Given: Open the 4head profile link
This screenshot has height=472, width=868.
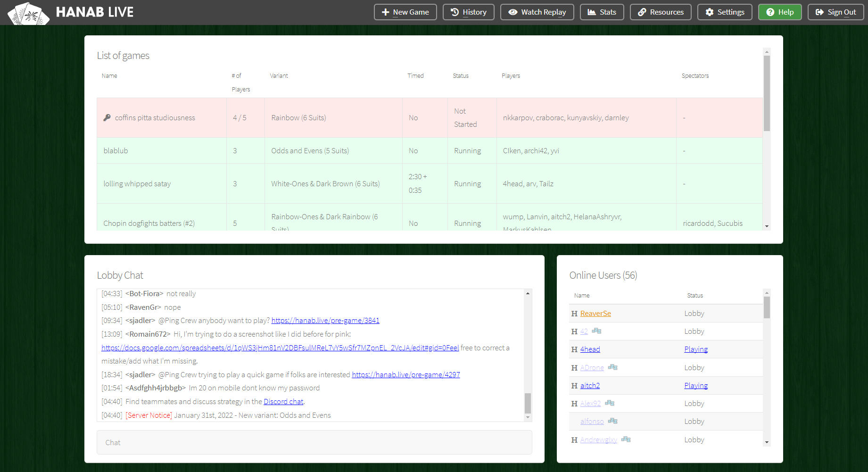Looking at the screenshot, I should pos(590,349).
